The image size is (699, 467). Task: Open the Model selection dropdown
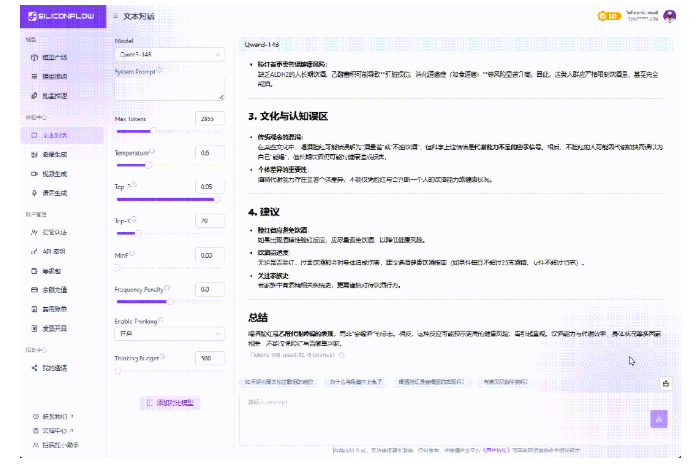click(x=169, y=55)
